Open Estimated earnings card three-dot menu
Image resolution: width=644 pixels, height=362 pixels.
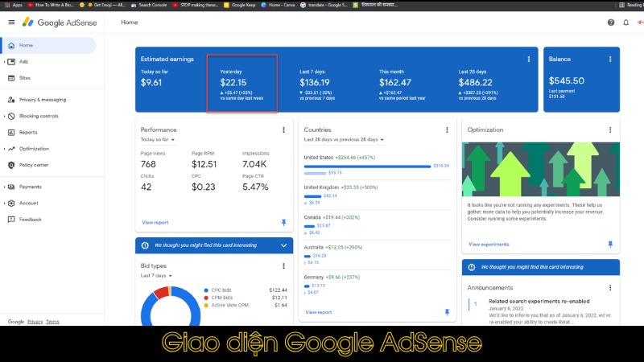pyautogui.click(x=529, y=59)
